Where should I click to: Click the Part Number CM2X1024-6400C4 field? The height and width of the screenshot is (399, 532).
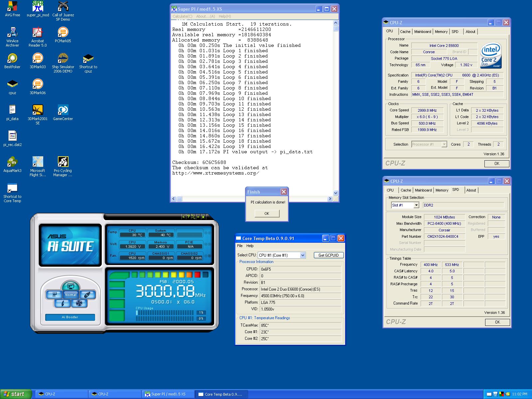(444, 236)
